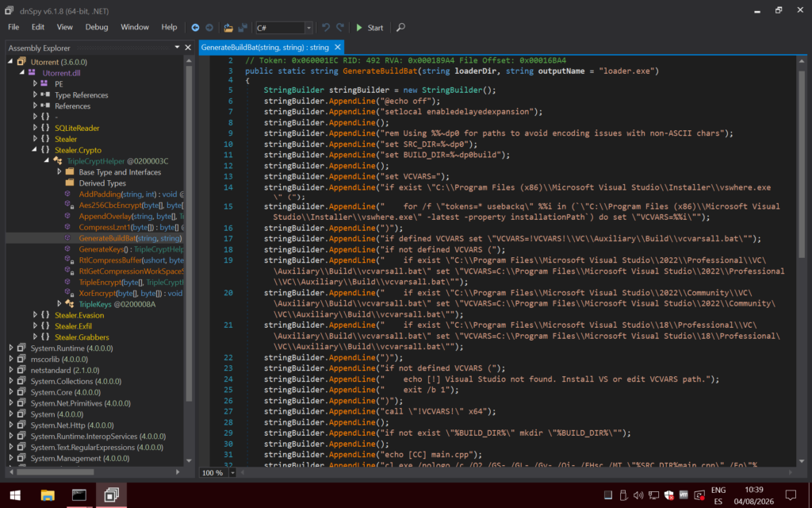The width and height of the screenshot is (812, 508).
Task: Click the Assembly Explorer vertical scrollbar
Action: tap(189, 233)
